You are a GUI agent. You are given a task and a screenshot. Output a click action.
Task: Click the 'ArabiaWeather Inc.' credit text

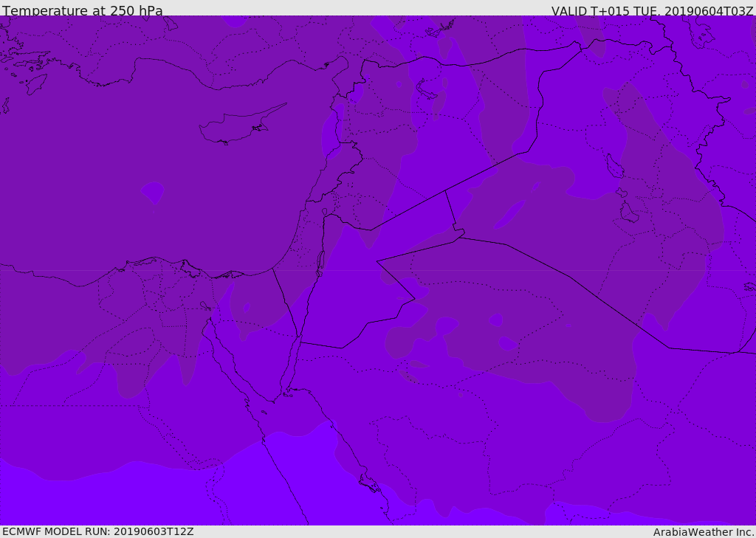pos(704,532)
